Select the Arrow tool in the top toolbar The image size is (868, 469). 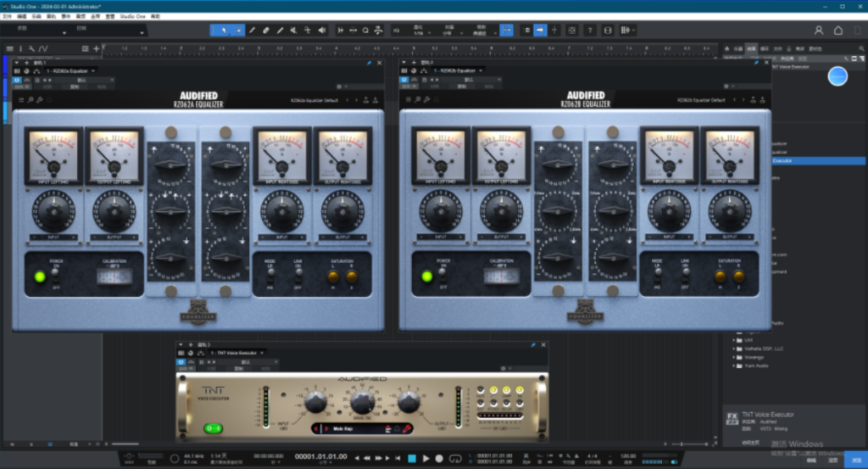point(224,30)
